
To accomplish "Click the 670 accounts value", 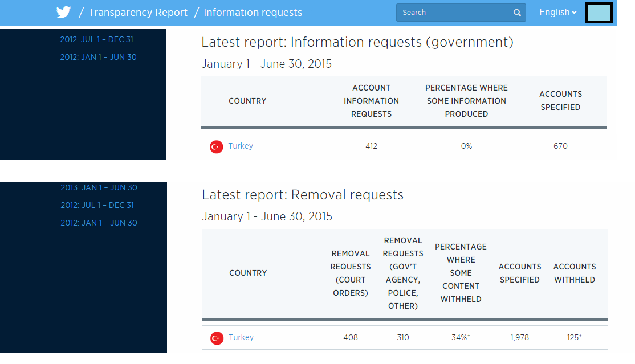I will point(560,146).
